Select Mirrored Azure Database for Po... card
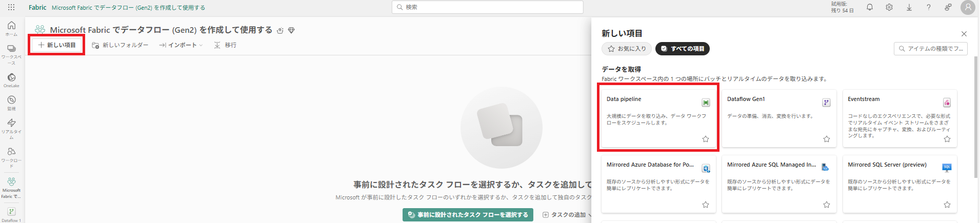 coord(658,184)
